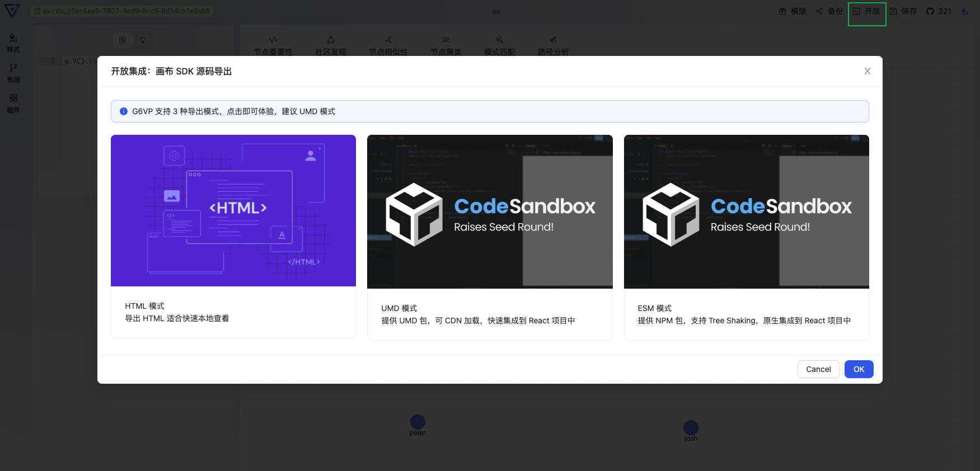Viewport: 980px width, 471px height.
Task: Click the filter funnel icon
Action: coord(143,40)
